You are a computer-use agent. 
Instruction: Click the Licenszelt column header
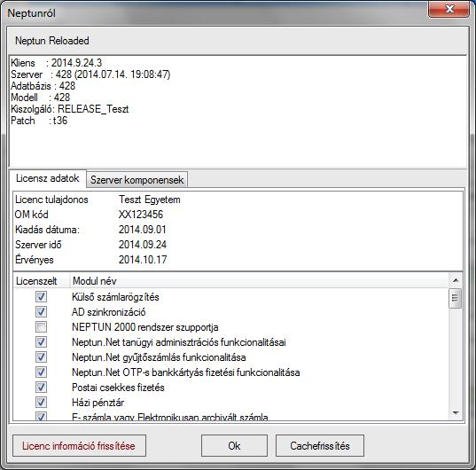pos(42,281)
